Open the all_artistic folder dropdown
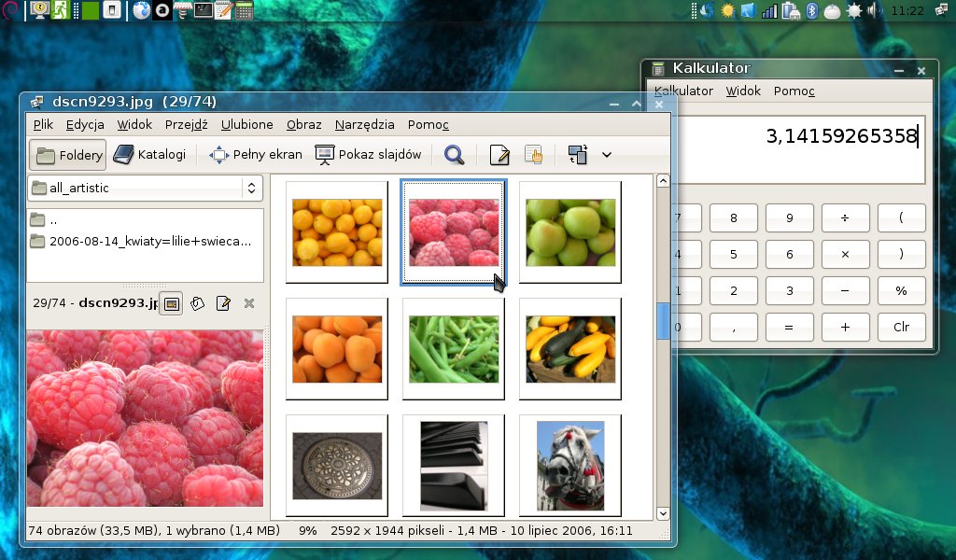The image size is (956, 560). [145, 189]
